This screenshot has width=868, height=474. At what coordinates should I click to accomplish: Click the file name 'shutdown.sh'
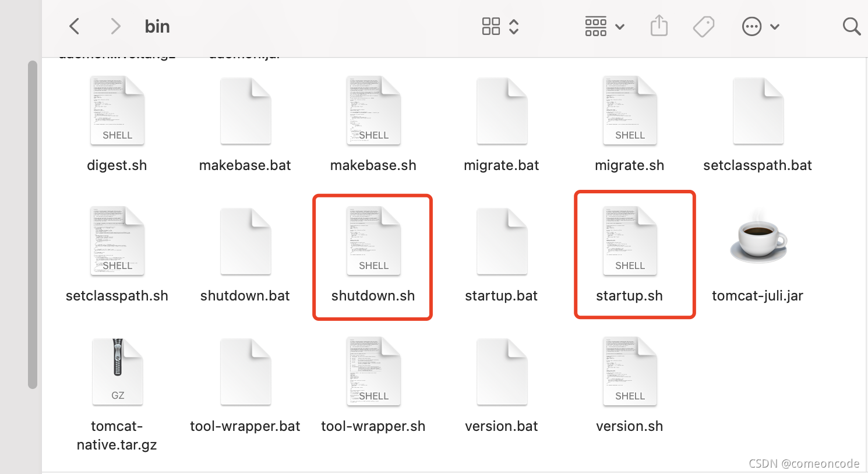coord(373,296)
